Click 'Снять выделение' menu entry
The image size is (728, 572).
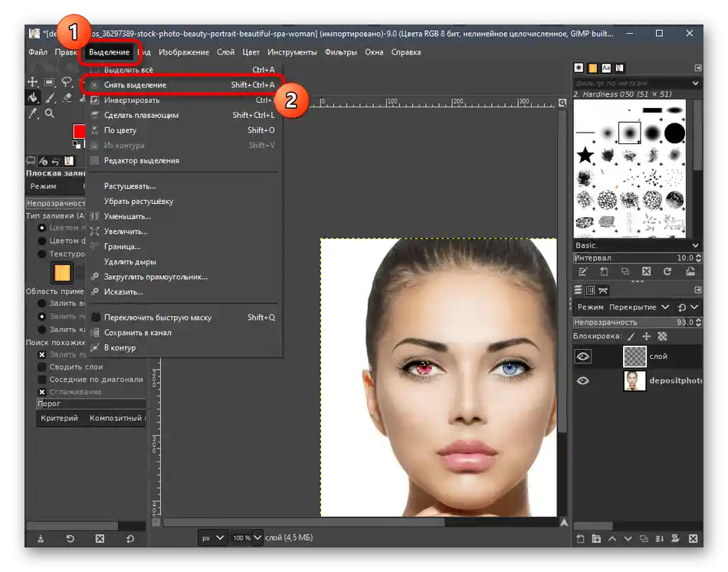[135, 85]
